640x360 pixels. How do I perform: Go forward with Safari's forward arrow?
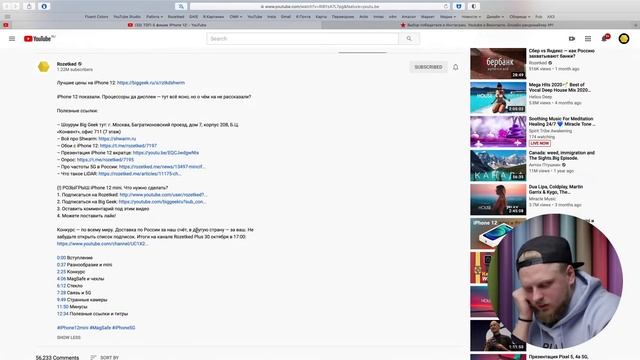(16, 6)
